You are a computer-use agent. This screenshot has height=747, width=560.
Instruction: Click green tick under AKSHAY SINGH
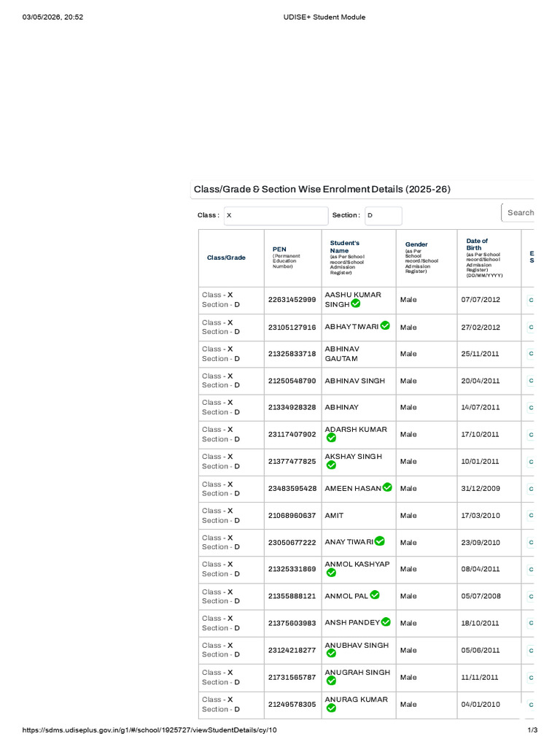pos(332,465)
